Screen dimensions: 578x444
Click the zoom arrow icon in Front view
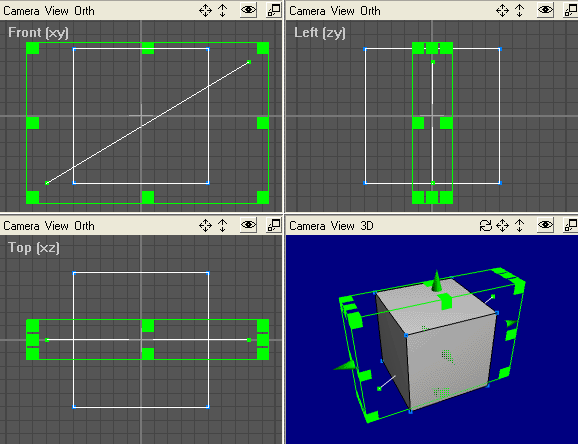point(222,11)
